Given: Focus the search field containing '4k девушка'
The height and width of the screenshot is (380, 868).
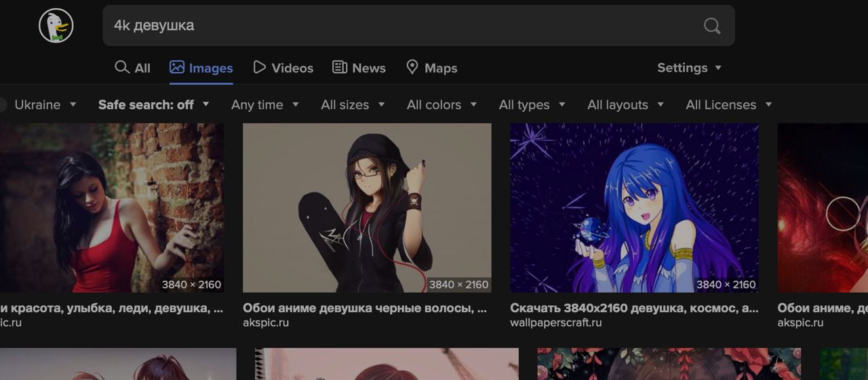Looking at the screenshot, I should click(x=418, y=26).
